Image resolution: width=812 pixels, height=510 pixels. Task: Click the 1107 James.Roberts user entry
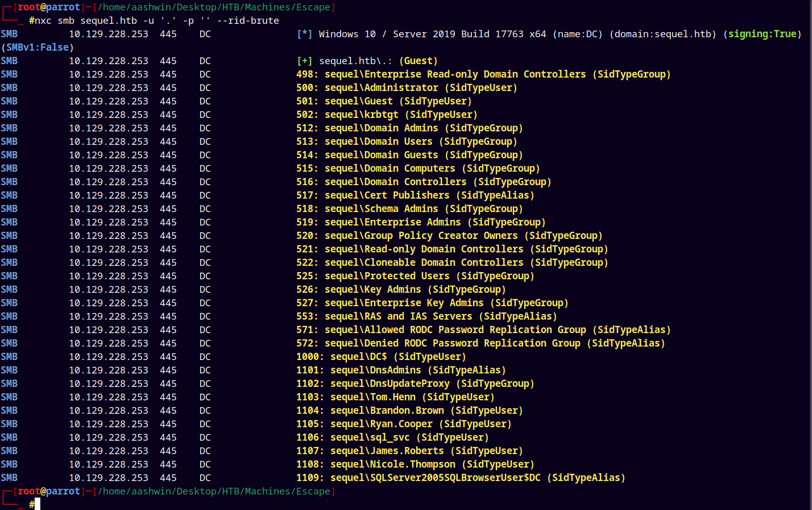(x=410, y=451)
